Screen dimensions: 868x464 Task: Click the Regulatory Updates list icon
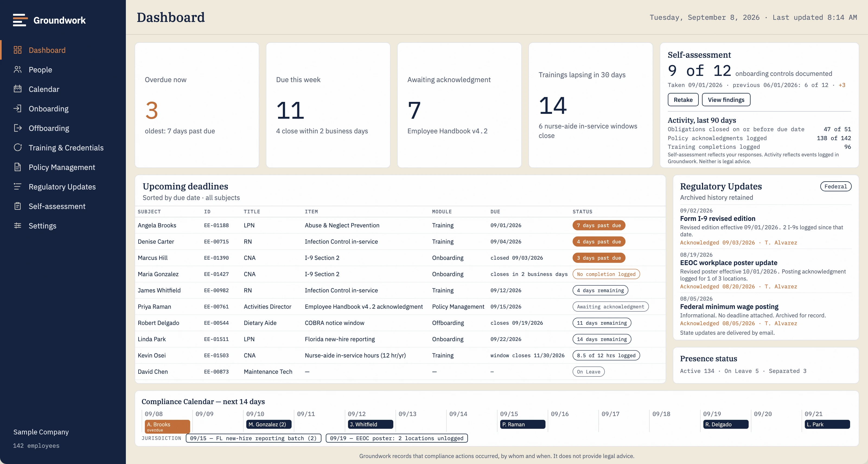pyautogui.click(x=18, y=187)
